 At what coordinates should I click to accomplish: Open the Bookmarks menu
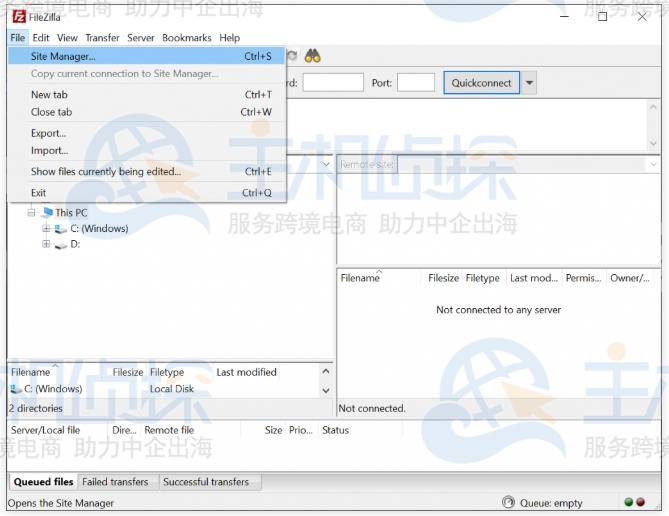coord(186,38)
